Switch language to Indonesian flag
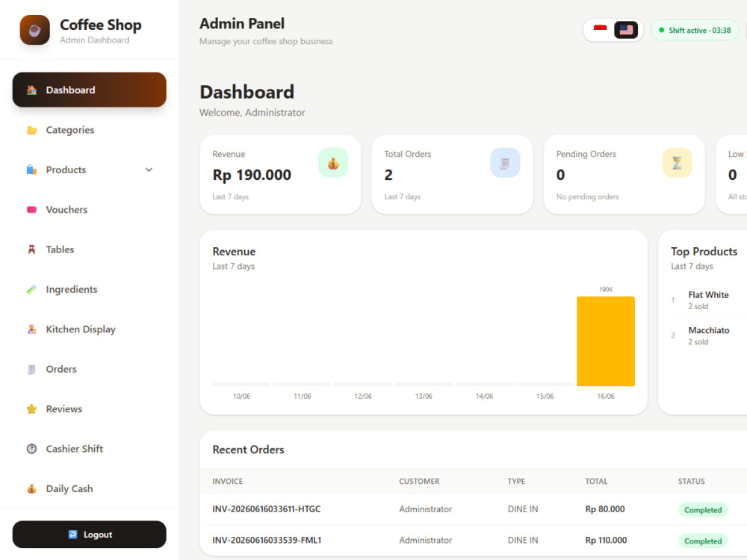 pyautogui.click(x=601, y=30)
